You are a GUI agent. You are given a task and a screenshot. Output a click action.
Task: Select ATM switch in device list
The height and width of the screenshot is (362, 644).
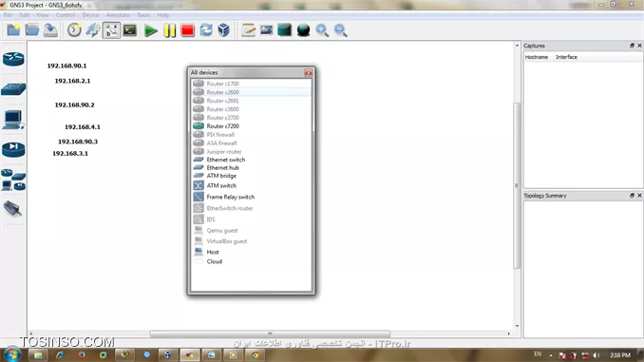[x=252, y=185]
